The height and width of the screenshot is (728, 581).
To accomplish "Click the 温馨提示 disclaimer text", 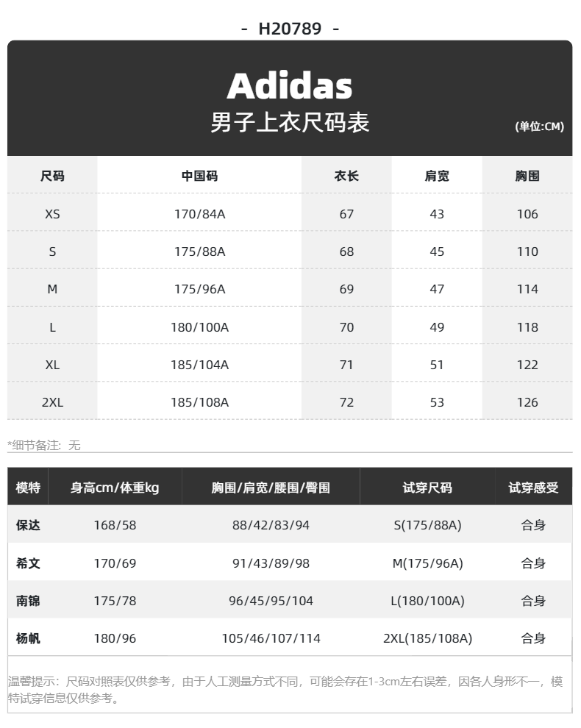I will click(285, 690).
